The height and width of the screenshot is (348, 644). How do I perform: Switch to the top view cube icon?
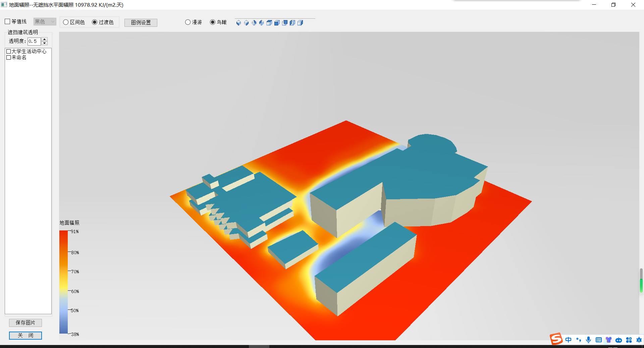tap(269, 23)
